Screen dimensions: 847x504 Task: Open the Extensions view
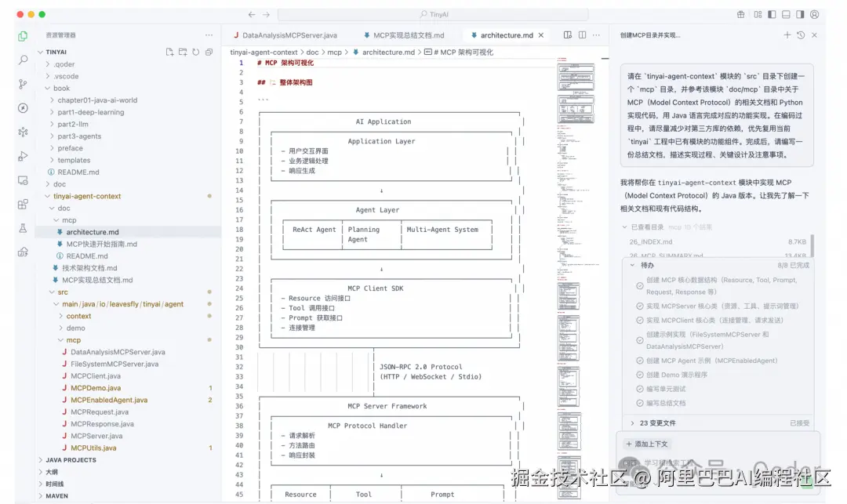pos(23,204)
